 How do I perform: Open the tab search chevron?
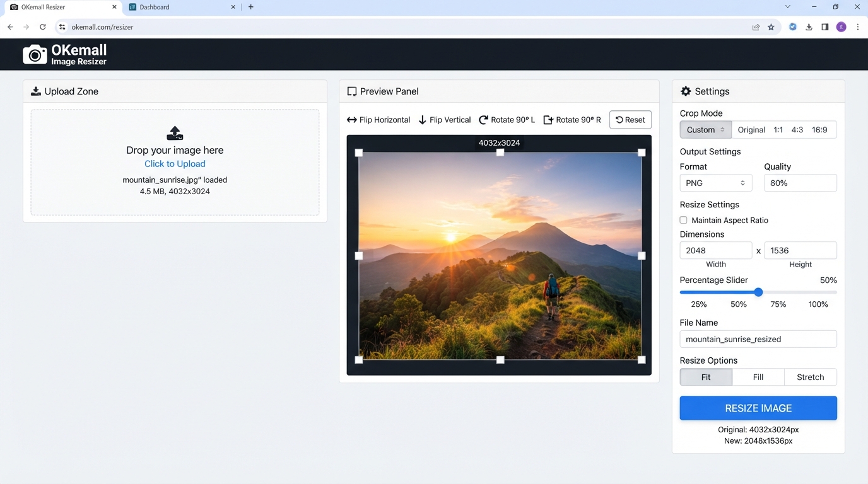click(787, 7)
